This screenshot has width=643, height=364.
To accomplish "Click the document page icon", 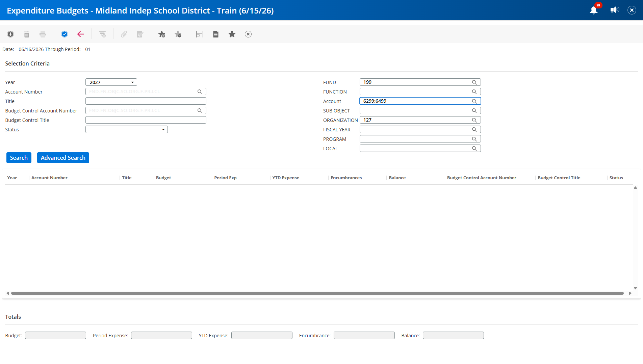I will (x=216, y=34).
